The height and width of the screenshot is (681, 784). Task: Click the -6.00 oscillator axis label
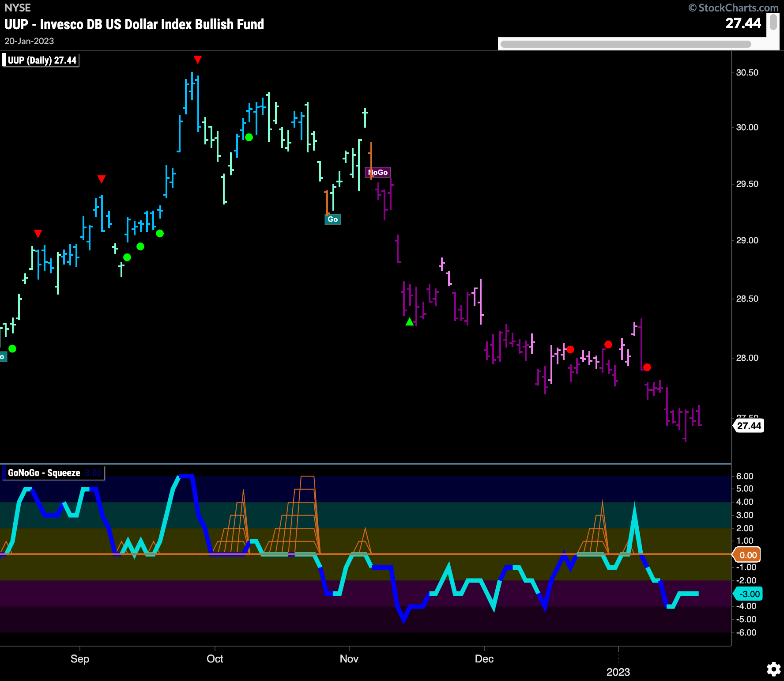tap(746, 632)
